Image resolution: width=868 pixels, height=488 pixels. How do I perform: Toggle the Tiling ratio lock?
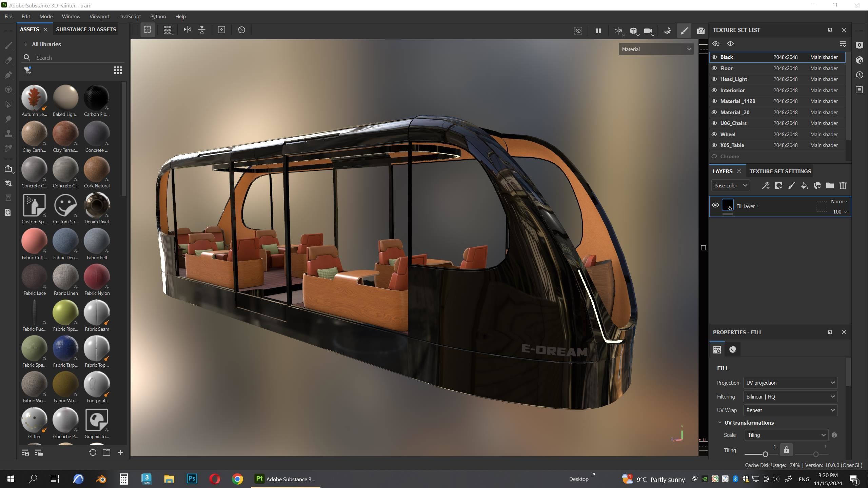(x=786, y=450)
